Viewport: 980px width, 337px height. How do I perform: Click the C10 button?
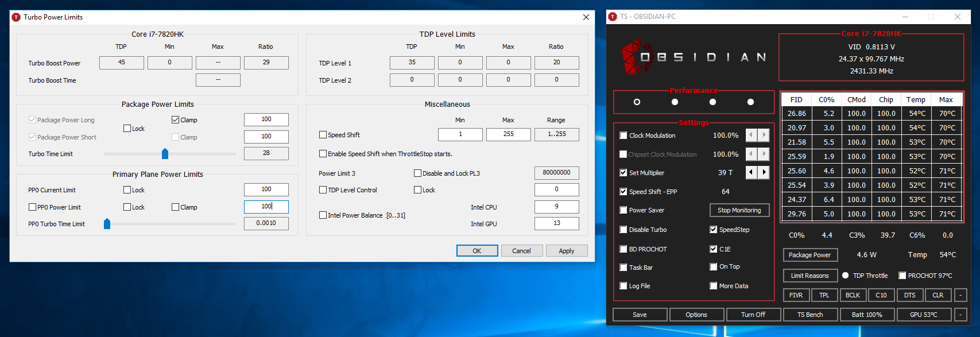[881, 295]
